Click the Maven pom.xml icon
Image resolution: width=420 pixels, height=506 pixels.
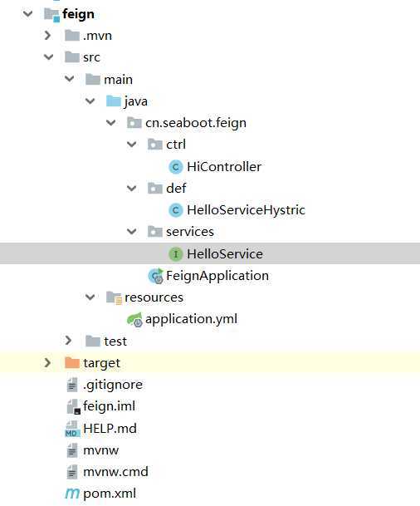(72, 493)
